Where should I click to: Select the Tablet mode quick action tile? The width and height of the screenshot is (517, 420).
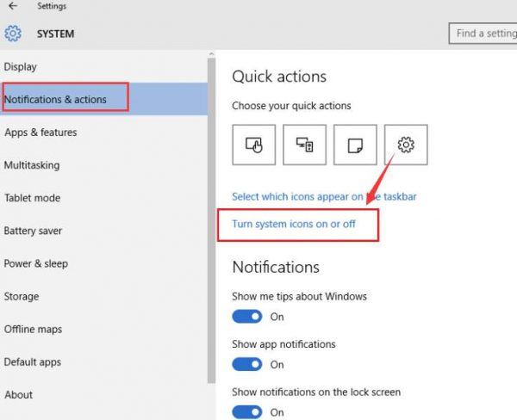pyautogui.click(x=253, y=145)
